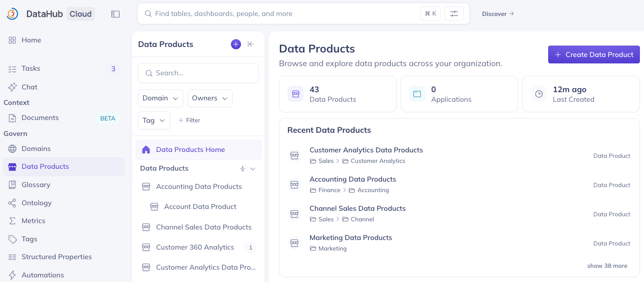
Task: Click the Domains globe icon
Action: pyautogui.click(x=12, y=149)
